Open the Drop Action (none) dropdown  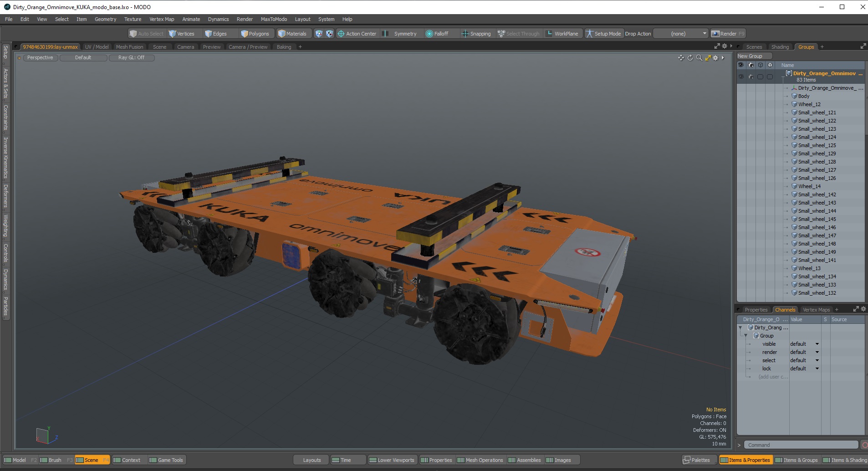(681, 34)
